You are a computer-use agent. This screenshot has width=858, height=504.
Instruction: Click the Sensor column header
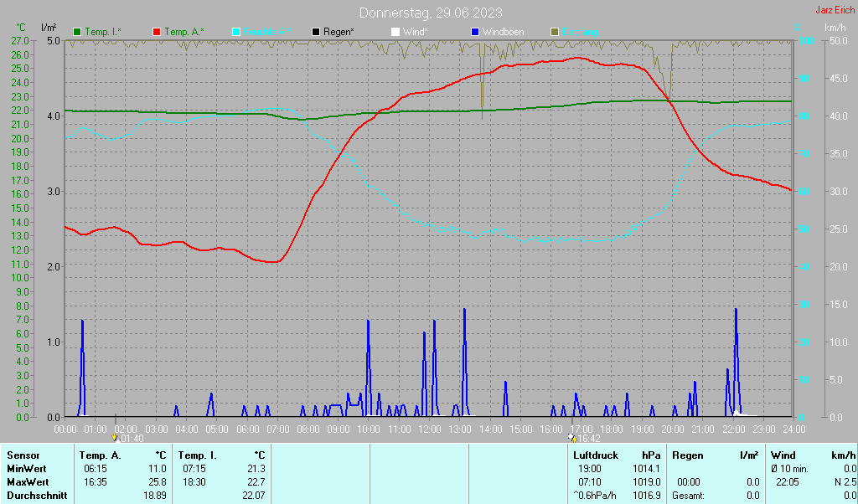point(23,455)
